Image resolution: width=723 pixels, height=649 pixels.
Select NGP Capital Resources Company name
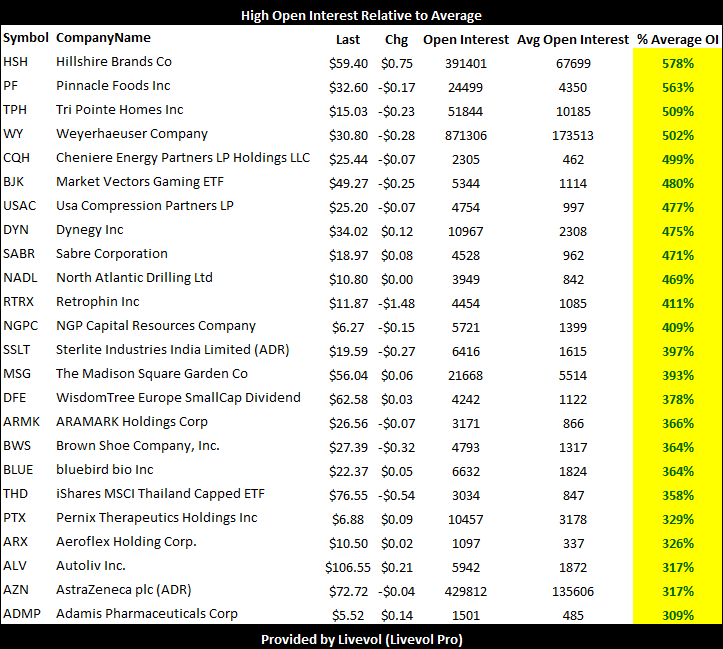[x=156, y=326]
